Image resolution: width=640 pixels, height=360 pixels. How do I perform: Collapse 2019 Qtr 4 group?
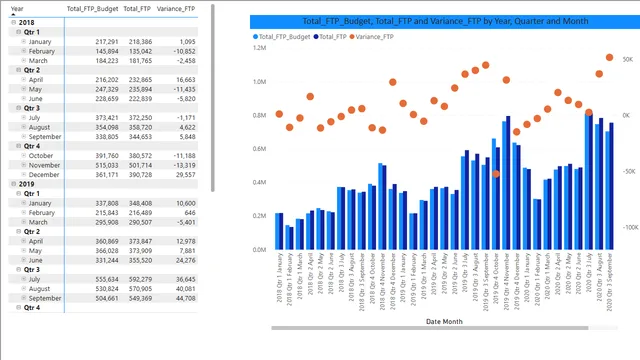(18, 307)
